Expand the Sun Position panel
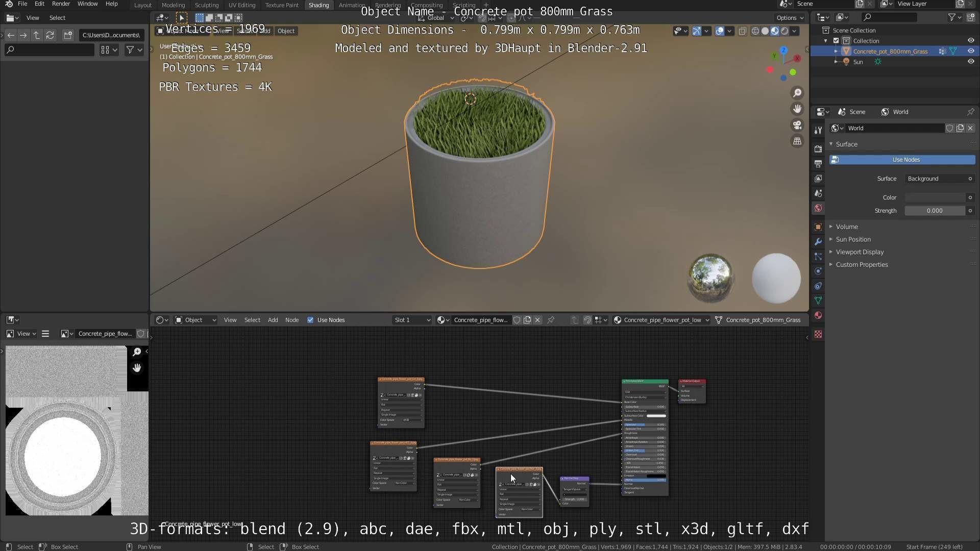 pyautogui.click(x=853, y=239)
